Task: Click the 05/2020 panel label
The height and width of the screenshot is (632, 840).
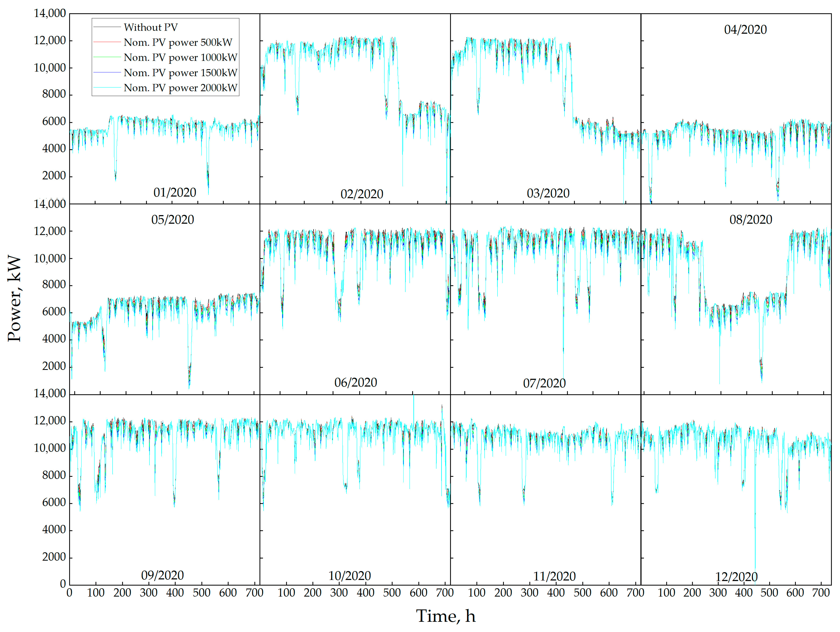Action: tap(172, 220)
